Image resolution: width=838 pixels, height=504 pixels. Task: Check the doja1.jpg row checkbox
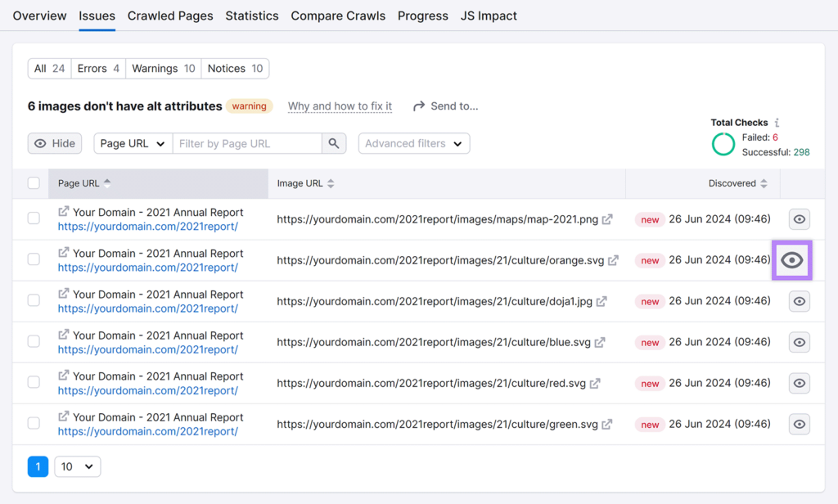tap(34, 300)
